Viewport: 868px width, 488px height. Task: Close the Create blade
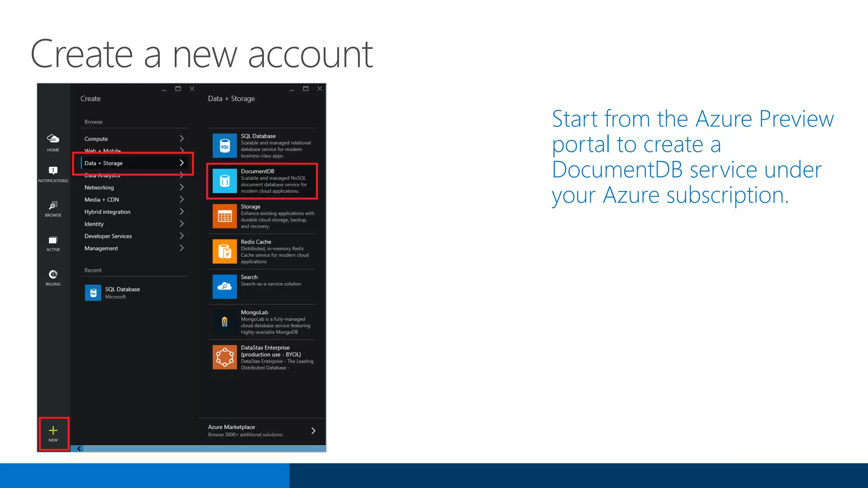192,89
